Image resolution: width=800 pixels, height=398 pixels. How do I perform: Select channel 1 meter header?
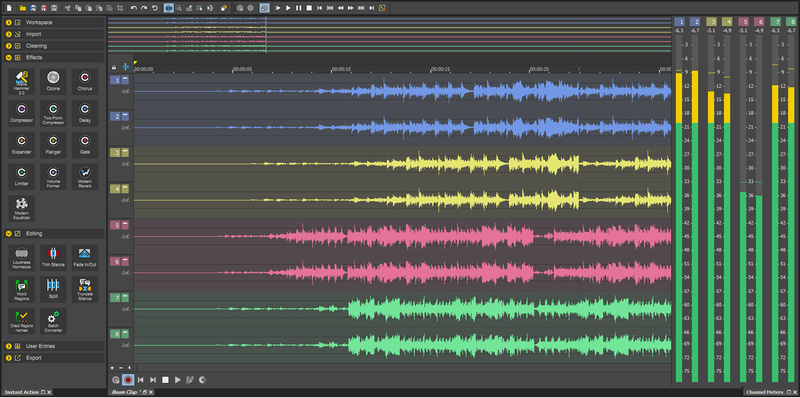point(679,21)
